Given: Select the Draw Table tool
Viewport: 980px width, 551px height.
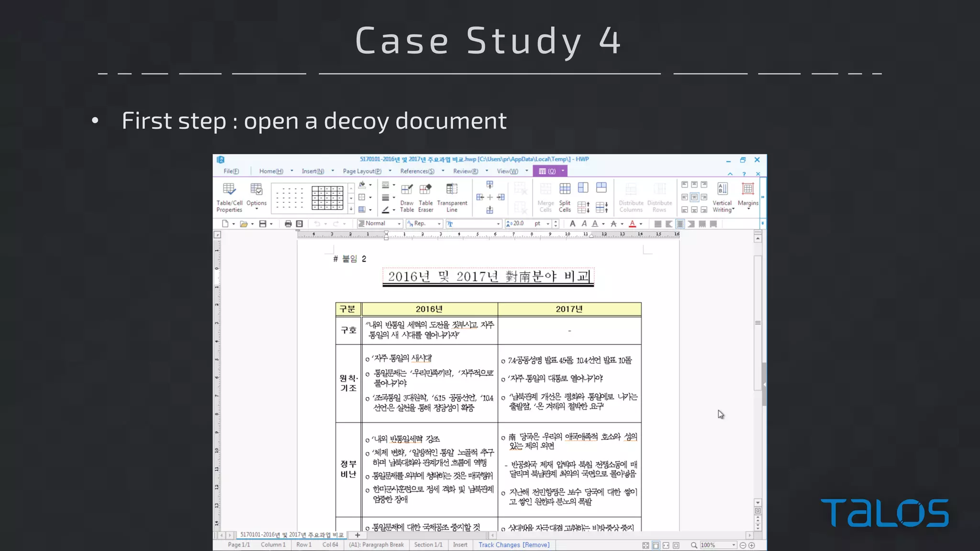Looking at the screenshot, I should (x=407, y=197).
